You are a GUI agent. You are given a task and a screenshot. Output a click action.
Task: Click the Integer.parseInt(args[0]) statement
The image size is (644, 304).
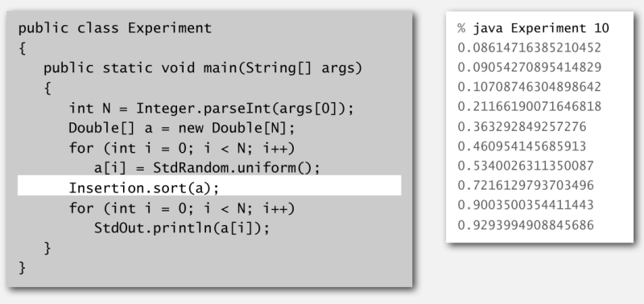[x=211, y=109]
